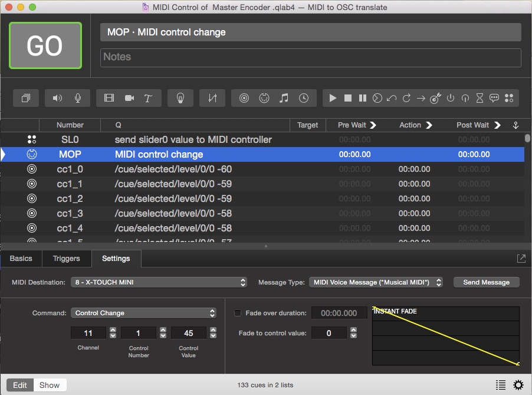Click the Notes text field
This screenshot has width=532, height=395.
(310, 57)
